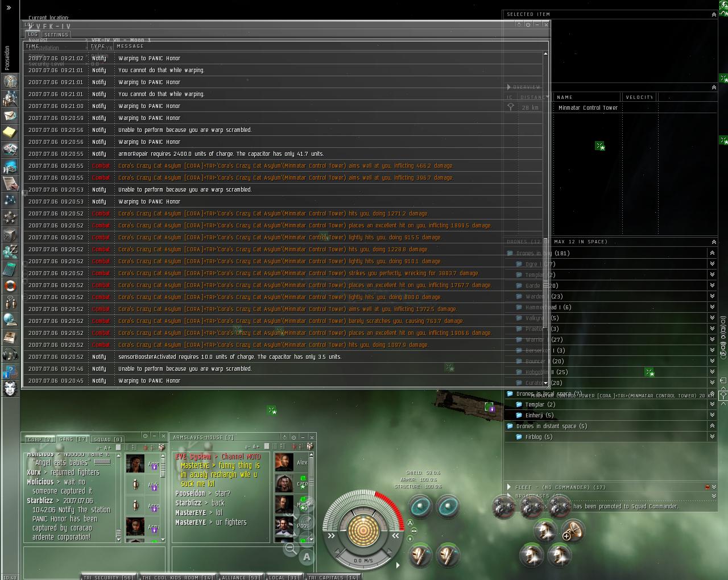This screenshot has height=580, width=728.
Task: Click the capacitor gauge at the HUD center
Action: point(363,531)
